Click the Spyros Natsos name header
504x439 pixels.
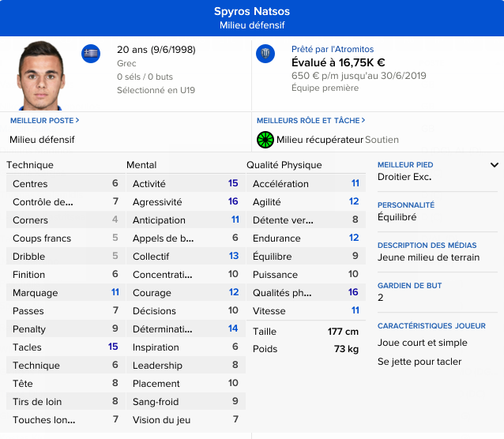(252, 11)
